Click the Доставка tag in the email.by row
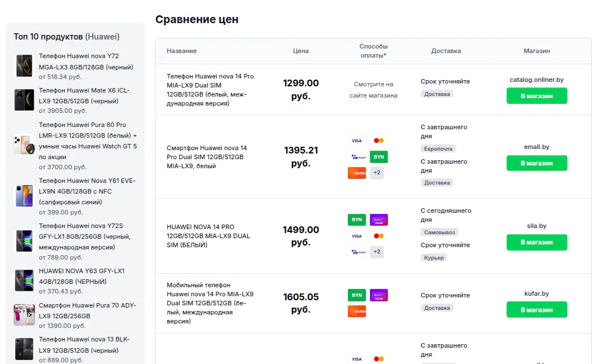This screenshot has height=364, width=598. [437, 183]
